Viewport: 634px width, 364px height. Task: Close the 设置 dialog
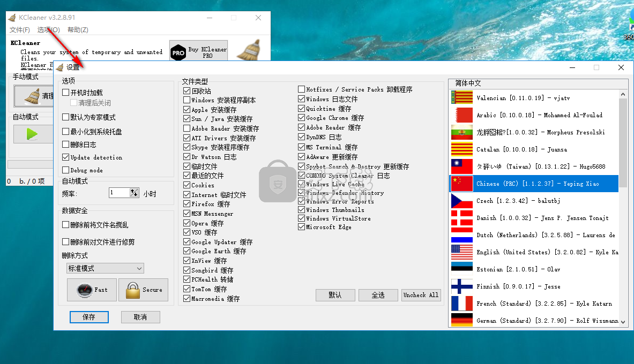(x=621, y=67)
